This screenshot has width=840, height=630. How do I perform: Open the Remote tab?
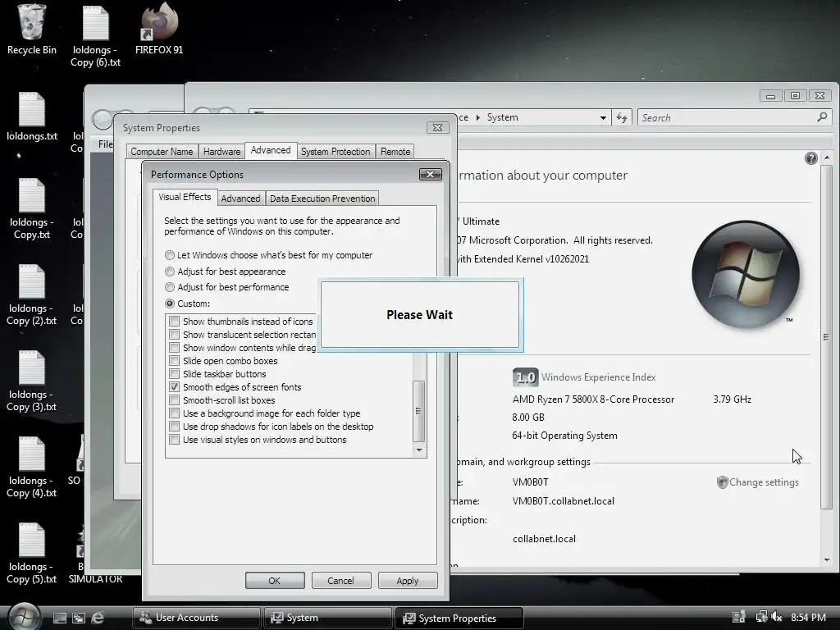pyautogui.click(x=395, y=152)
